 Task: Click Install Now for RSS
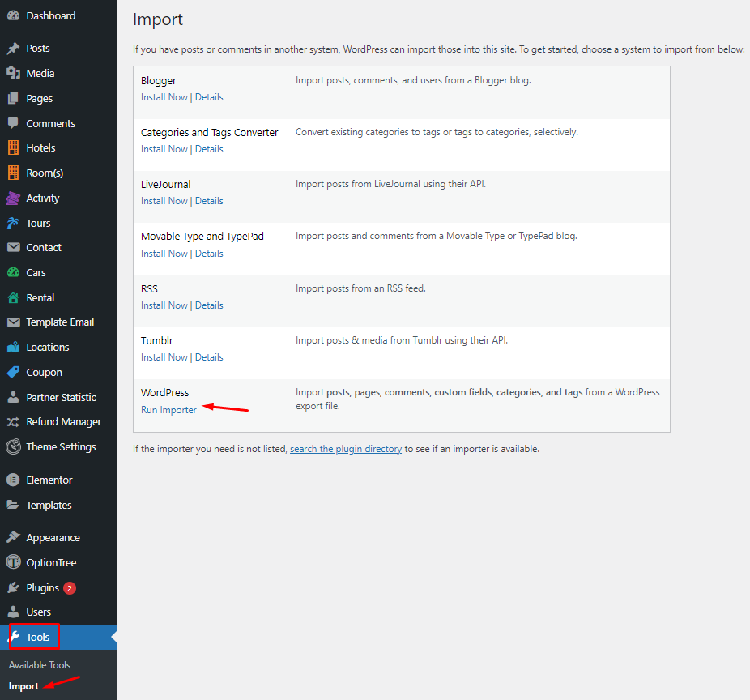coord(164,305)
